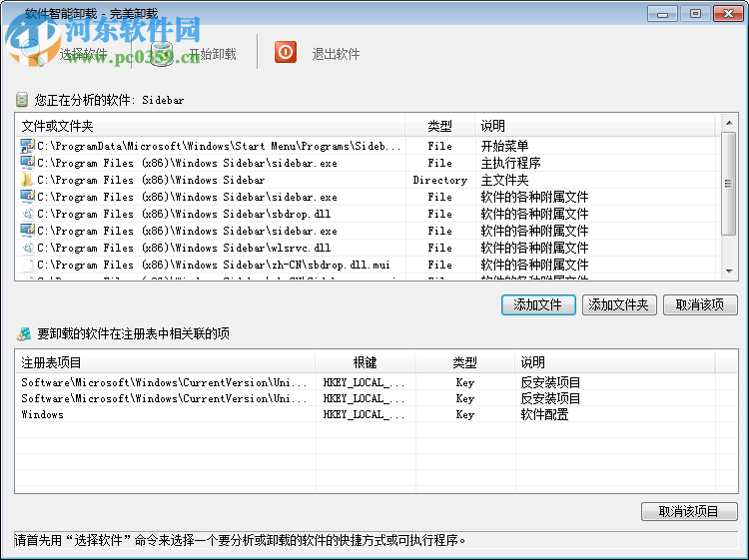Select the row ending with wlsrvc.dll

click(x=367, y=248)
